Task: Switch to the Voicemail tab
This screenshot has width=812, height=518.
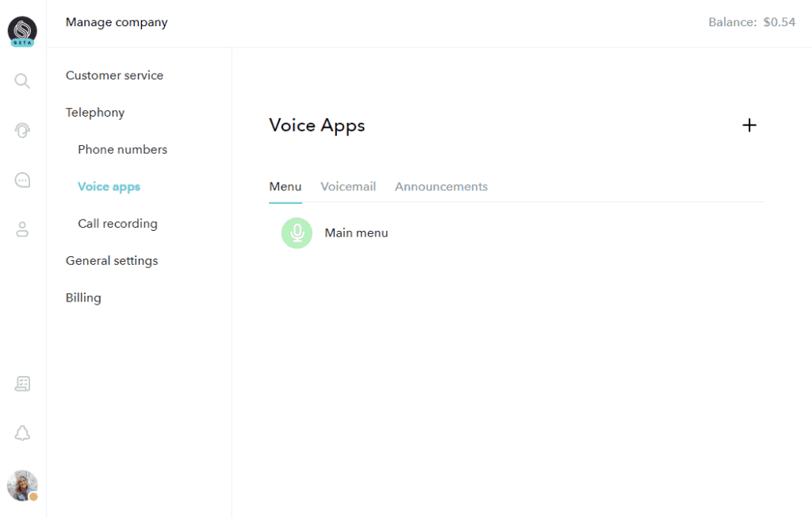Action: pyautogui.click(x=348, y=186)
